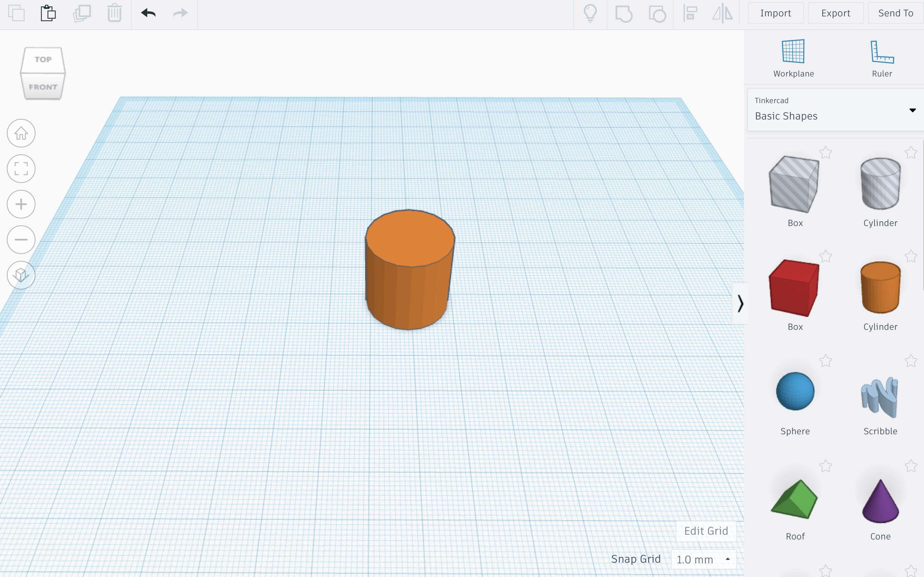Viewport: 924px width, 577px height.
Task: Favorite the Roof with its star
Action: (x=826, y=466)
